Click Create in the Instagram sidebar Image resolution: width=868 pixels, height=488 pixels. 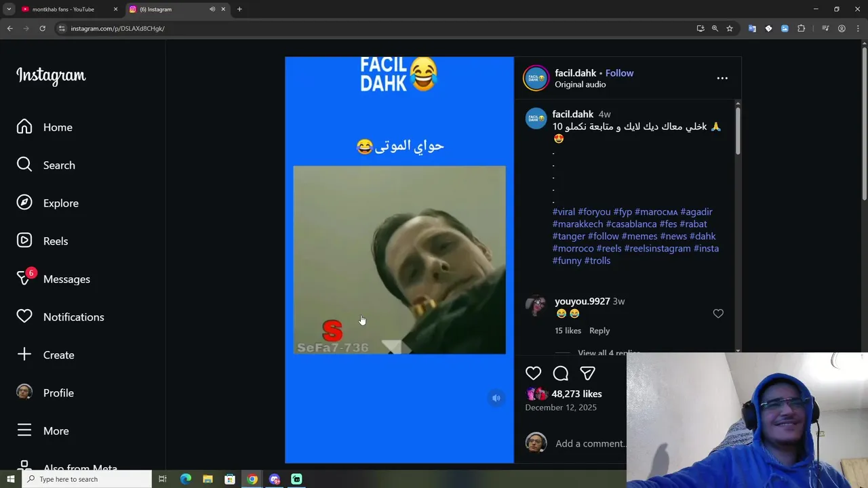coord(45,355)
